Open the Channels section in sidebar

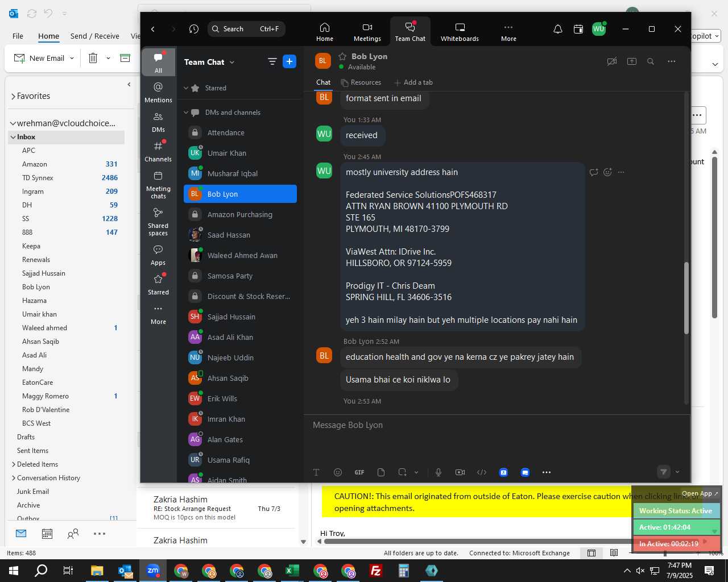point(158,151)
